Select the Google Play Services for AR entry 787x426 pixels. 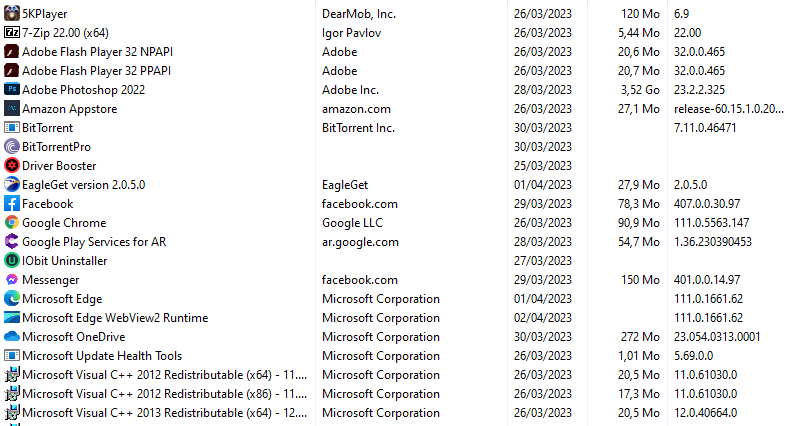point(94,242)
